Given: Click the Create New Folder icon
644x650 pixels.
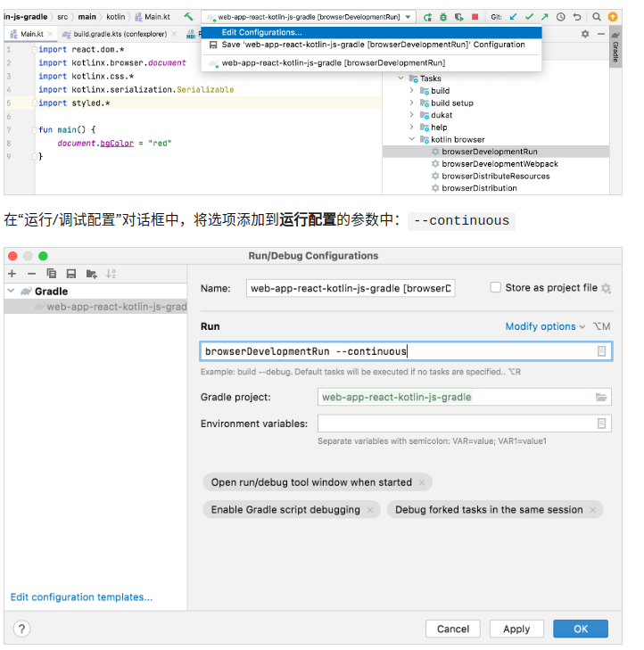Looking at the screenshot, I should (91, 274).
